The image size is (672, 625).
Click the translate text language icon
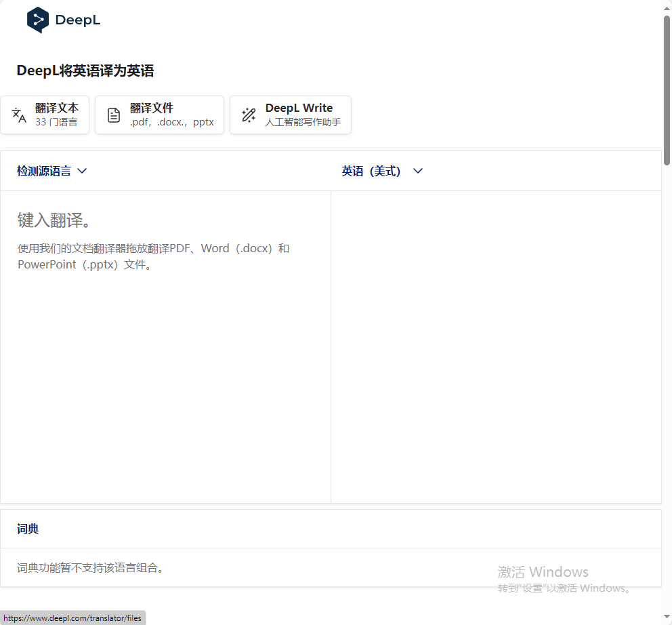coord(19,115)
